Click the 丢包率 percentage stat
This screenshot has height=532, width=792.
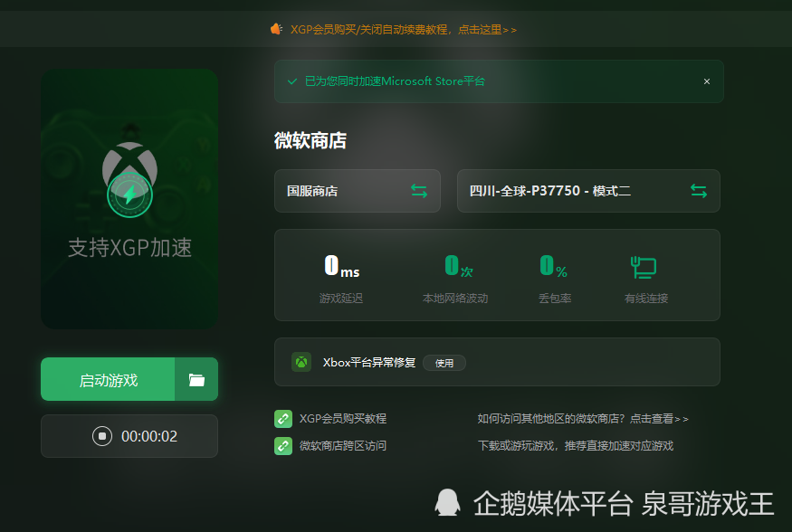coord(555,280)
